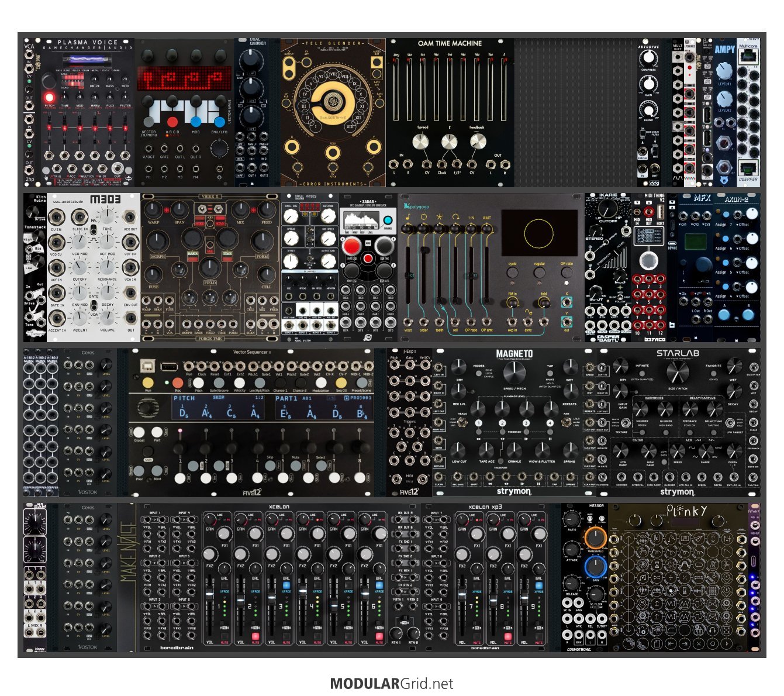Viewport: 784px width, 696px height.
Task: Click Messor blue Gain knob
Action: [595, 567]
